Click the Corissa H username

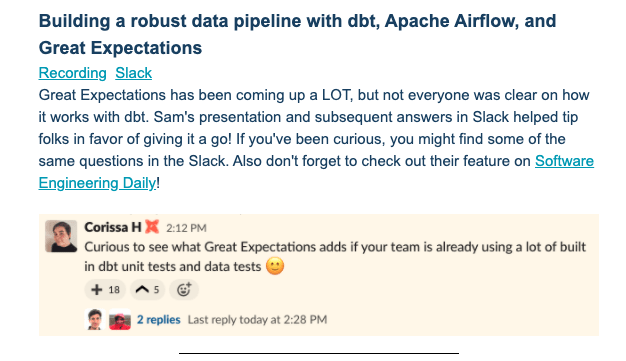point(113,227)
